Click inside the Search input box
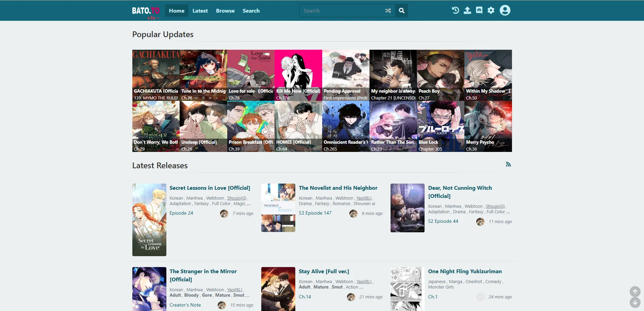The image size is (644, 311). (340, 11)
